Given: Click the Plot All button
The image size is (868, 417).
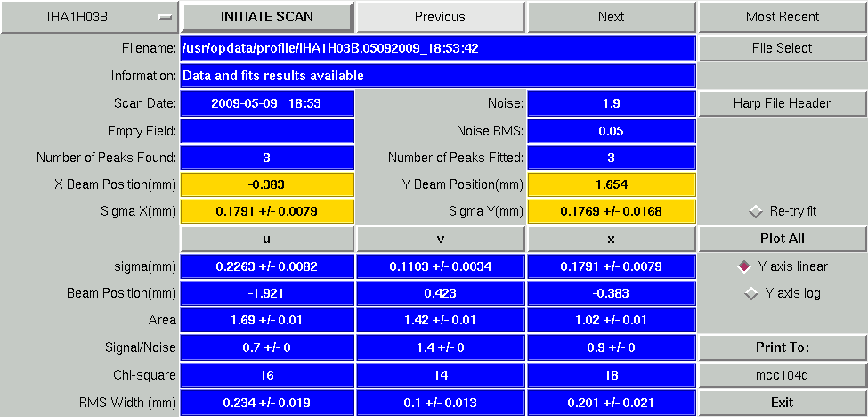Looking at the screenshot, I should click(x=783, y=239).
